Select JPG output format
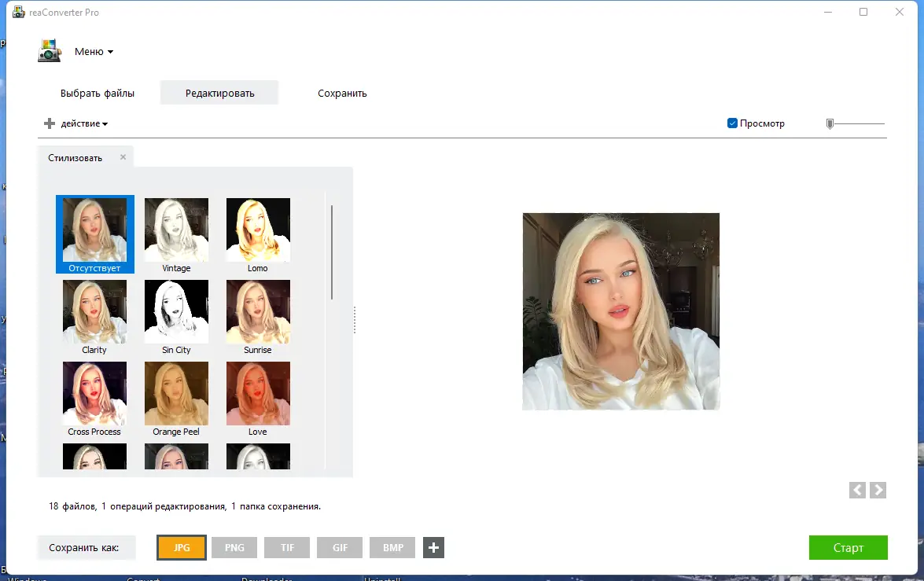The height and width of the screenshot is (581, 924). tap(182, 547)
